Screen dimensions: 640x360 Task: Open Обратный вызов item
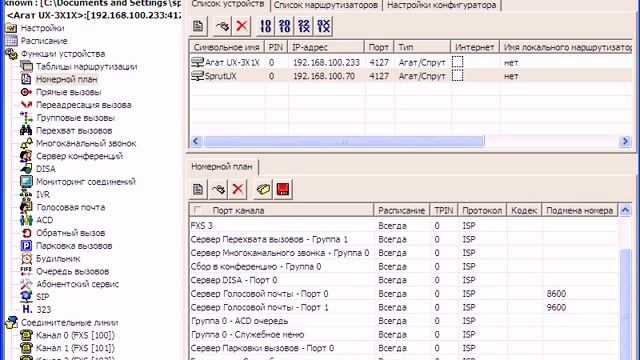71,233
